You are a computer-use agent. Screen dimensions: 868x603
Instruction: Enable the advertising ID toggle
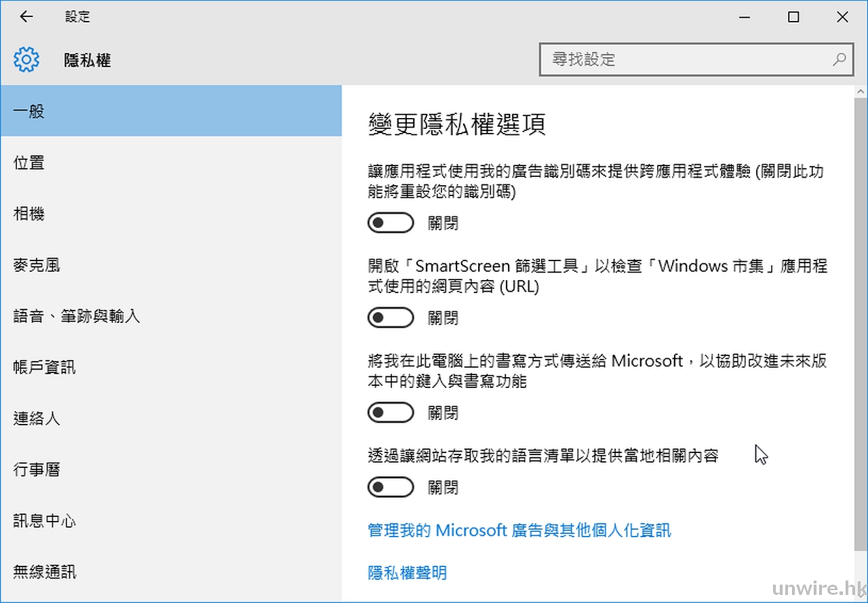click(x=391, y=223)
